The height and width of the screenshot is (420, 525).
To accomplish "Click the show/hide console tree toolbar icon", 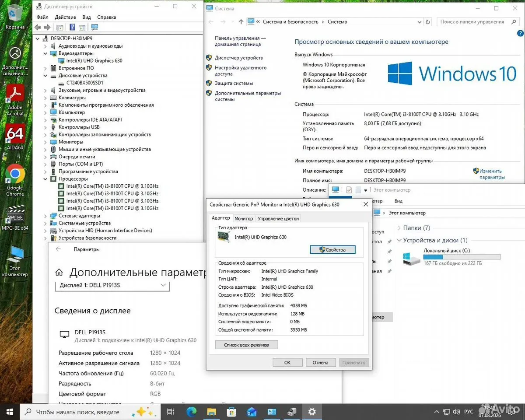I will pyautogui.click(x=60, y=27).
